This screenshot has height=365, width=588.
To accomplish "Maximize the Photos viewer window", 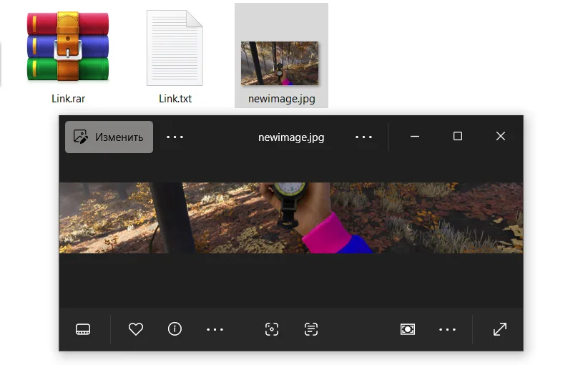I will click(458, 136).
